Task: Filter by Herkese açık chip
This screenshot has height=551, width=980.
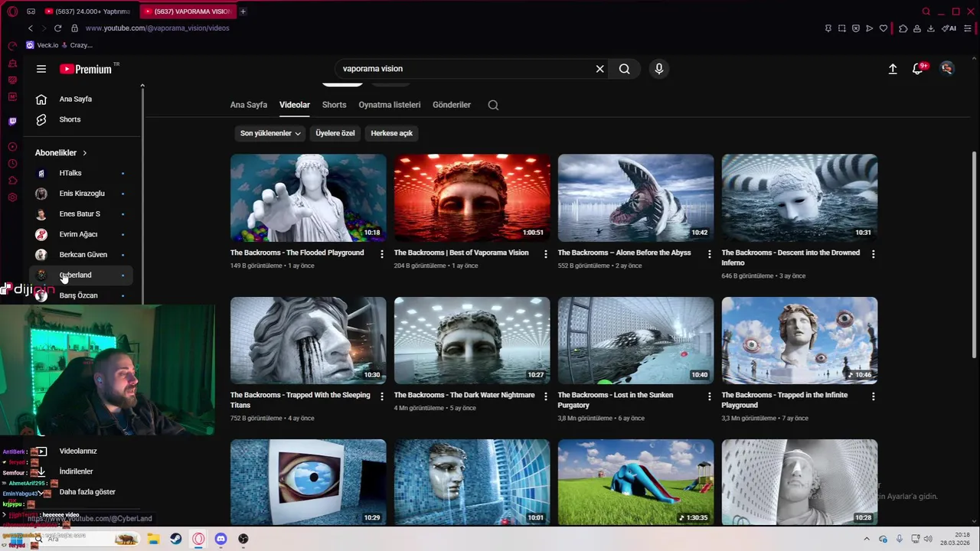Action: point(391,133)
